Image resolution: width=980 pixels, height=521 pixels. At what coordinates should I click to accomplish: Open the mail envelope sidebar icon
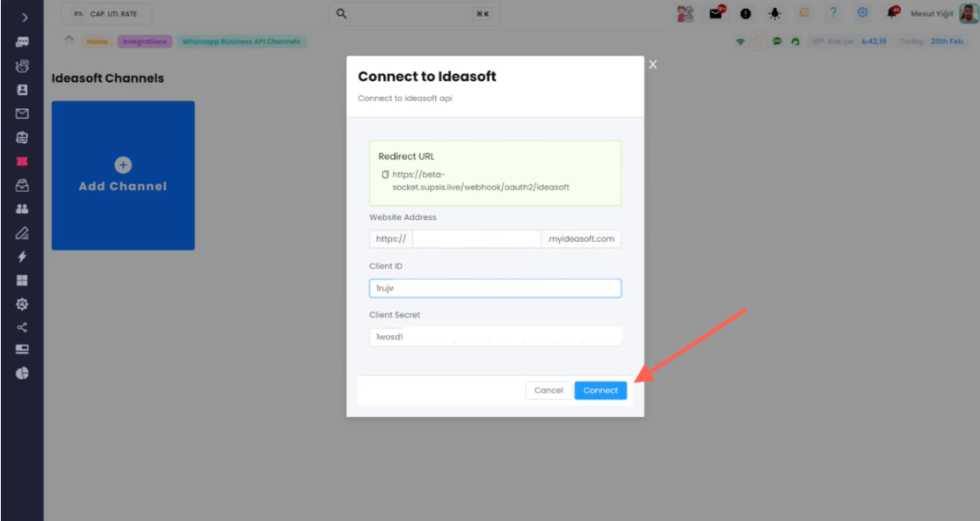pyautogui.click(x=22, y=113)
